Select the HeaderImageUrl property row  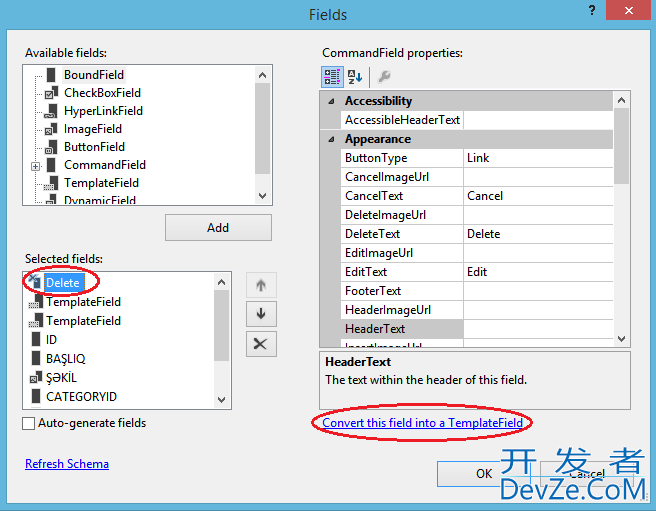point(477,310)
